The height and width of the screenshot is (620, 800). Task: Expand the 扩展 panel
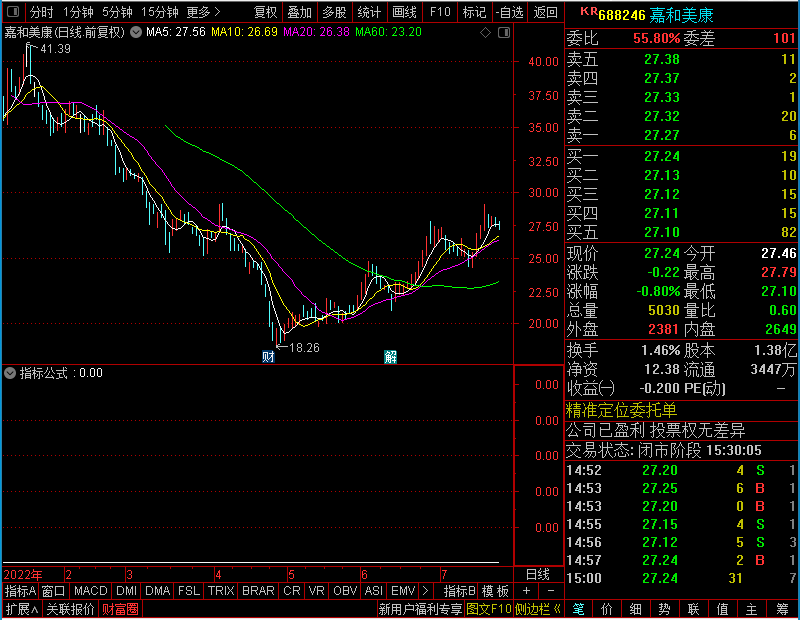tap(21, 609)
